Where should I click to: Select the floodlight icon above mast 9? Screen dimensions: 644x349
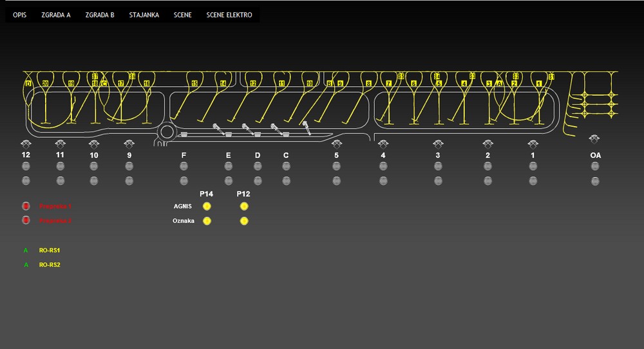click(129, 144)
